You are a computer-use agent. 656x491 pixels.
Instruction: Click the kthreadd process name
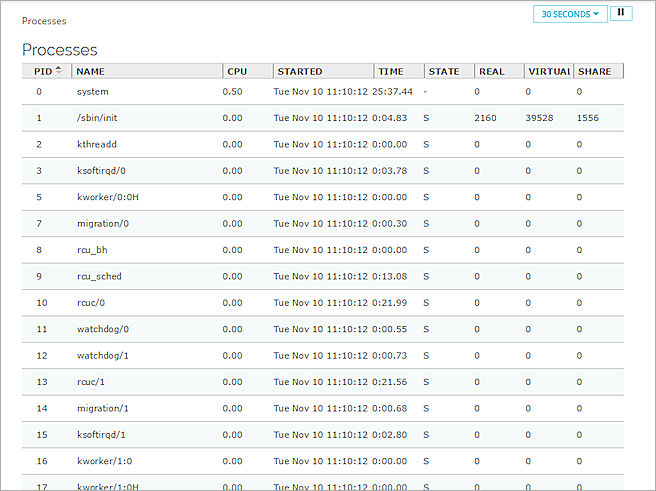(x=96, y=144)
